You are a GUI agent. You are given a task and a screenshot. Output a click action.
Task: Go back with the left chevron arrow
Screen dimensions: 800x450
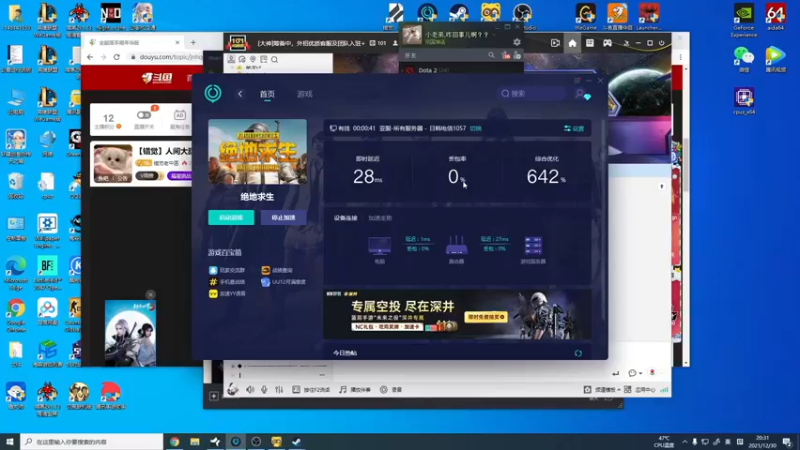point(240,94)
